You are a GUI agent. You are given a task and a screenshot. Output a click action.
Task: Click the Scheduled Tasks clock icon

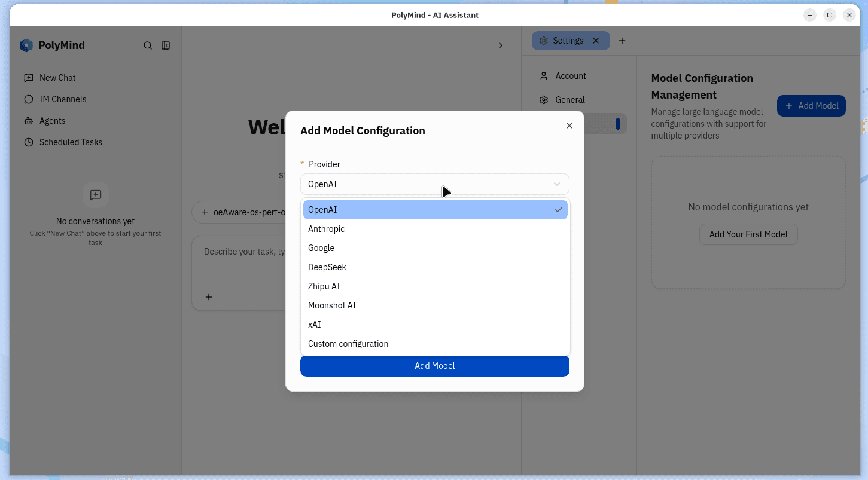click(x=28, y=142)
